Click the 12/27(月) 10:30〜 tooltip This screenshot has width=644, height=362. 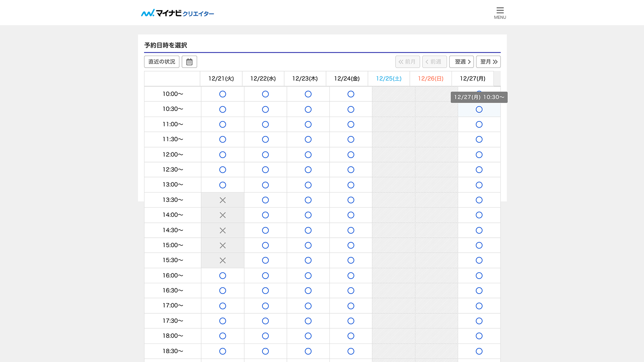point(479,97)
